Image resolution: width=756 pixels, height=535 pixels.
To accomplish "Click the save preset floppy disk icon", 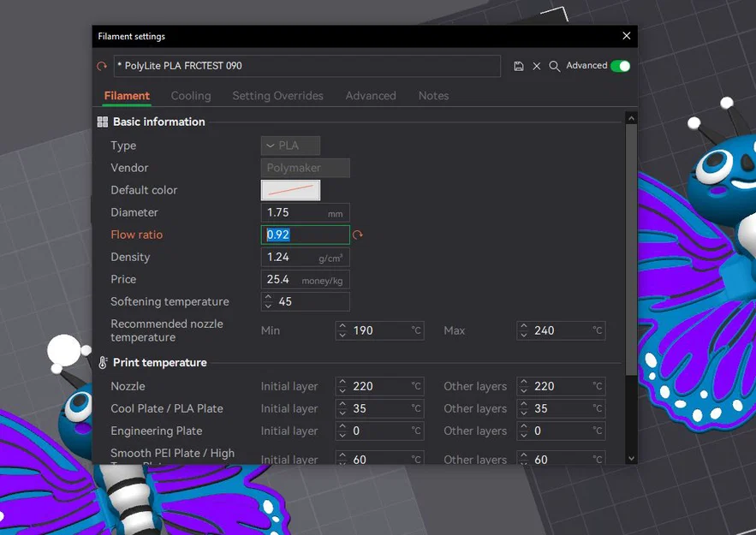I will coord(518,66).
